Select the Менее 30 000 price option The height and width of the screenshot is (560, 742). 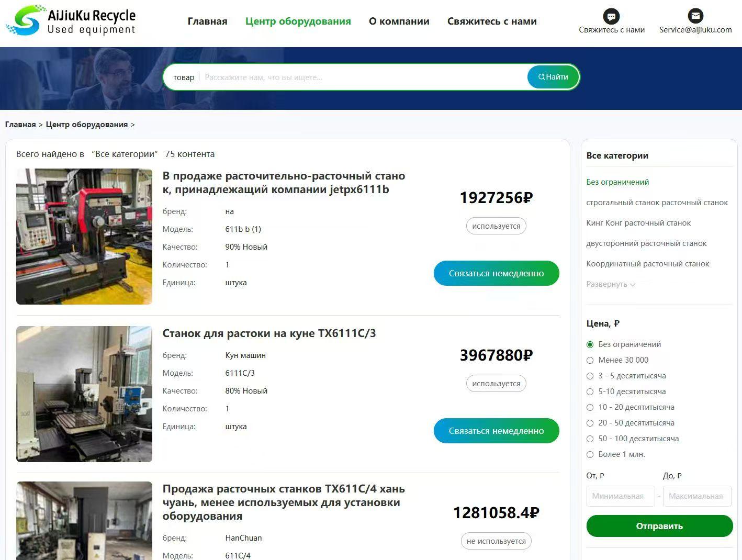(590, 360)
